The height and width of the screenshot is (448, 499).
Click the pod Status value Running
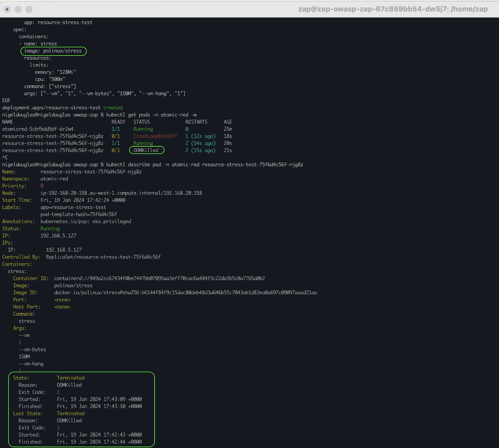tap(50, 229)
